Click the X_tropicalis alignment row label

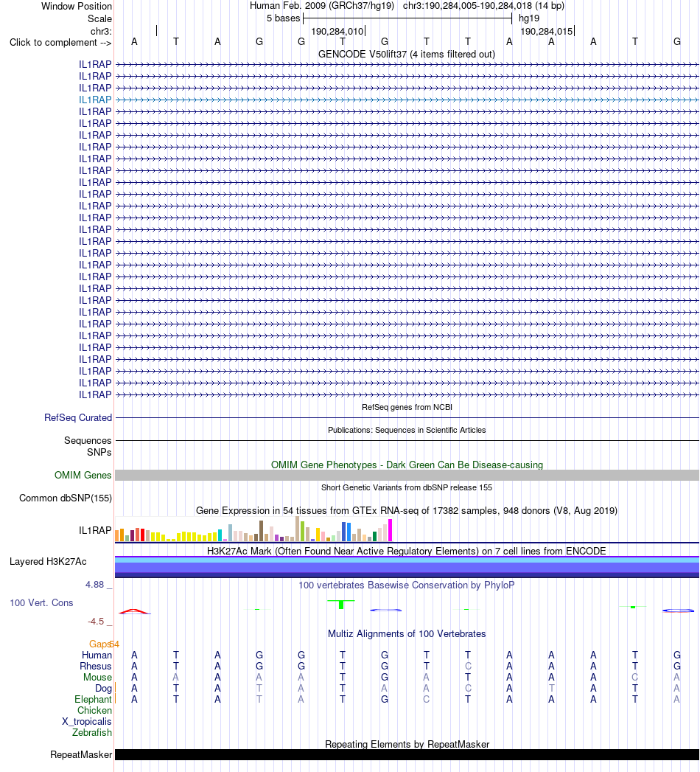[x=87, y=721]
